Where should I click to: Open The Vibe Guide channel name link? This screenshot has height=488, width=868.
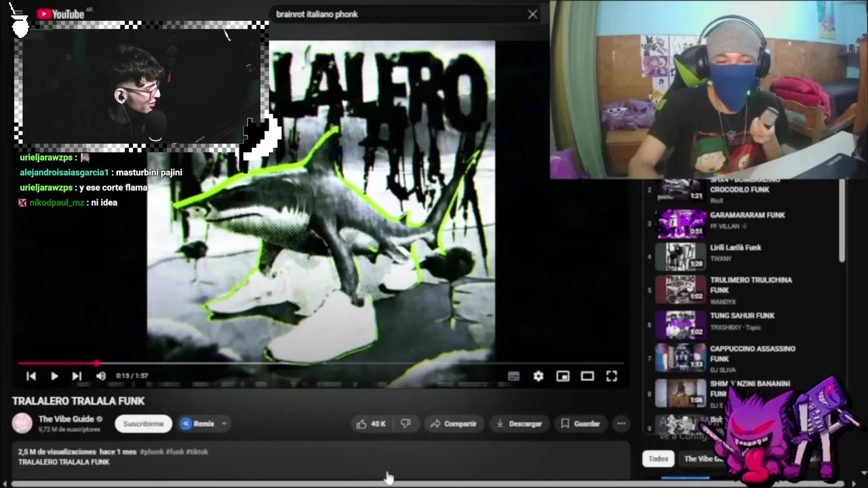click(66, 419)
